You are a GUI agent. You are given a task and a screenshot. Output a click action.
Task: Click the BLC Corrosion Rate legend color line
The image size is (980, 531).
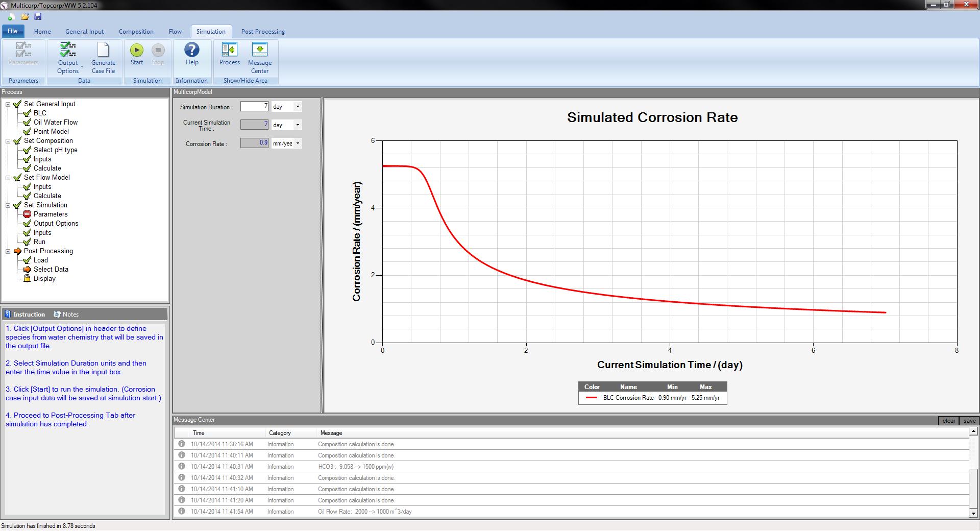(x=591, y=397)
